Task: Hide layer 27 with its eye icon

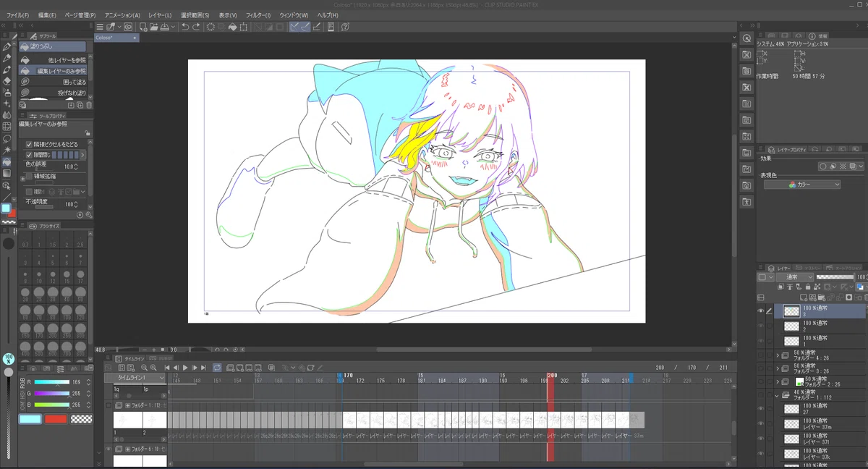Action: (x=760, y=409)
